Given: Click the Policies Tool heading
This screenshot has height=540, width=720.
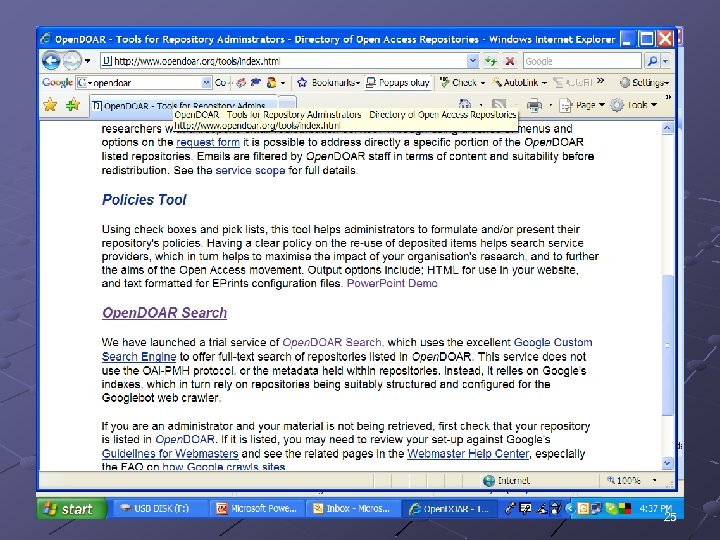Looking at the screenshot, I should (x=144, y=200).
